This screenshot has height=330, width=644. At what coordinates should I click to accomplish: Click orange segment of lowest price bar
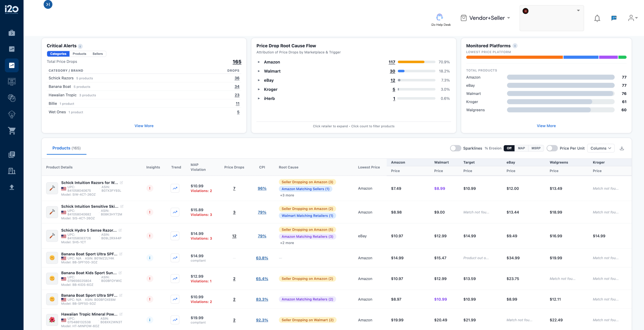[x=514, y=57]
